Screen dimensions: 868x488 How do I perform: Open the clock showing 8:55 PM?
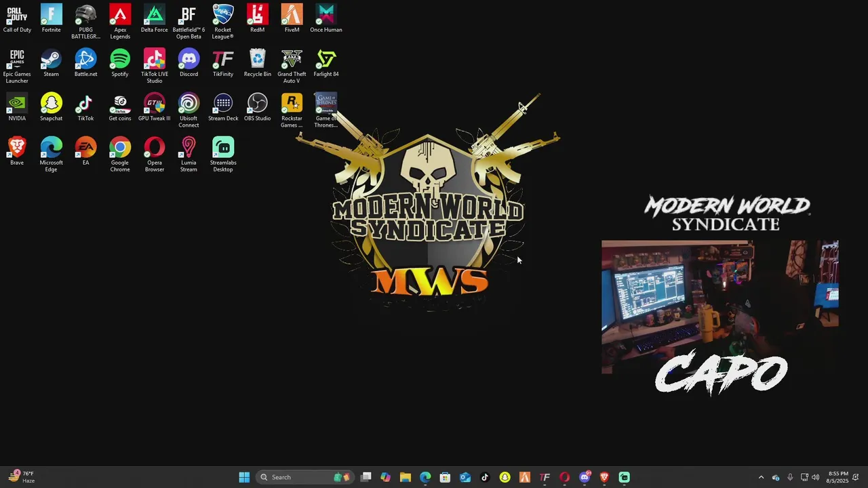(838, 477)
